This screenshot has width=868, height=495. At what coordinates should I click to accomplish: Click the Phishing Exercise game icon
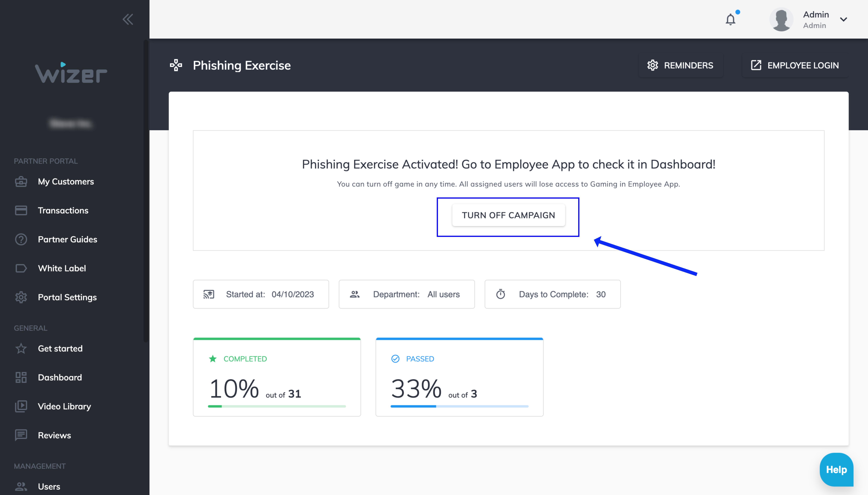coord(176,65)
